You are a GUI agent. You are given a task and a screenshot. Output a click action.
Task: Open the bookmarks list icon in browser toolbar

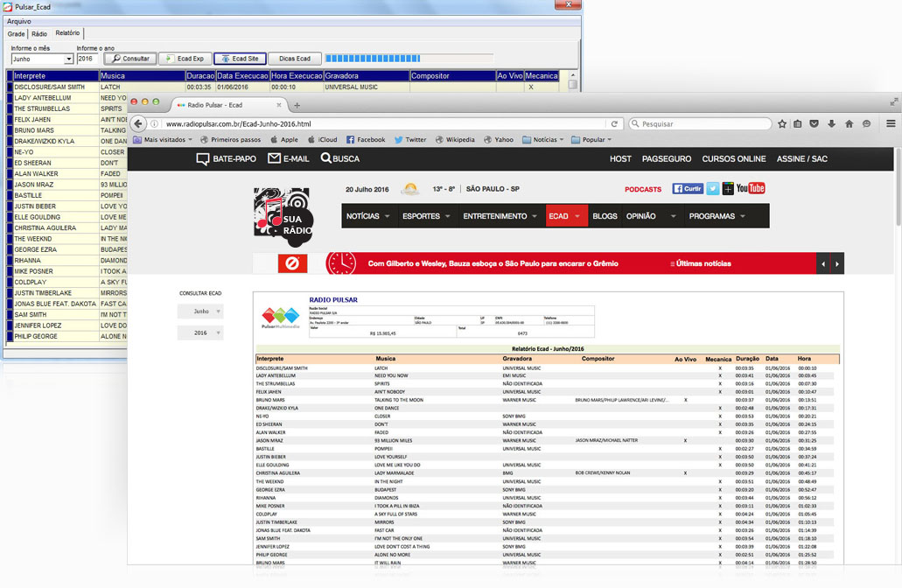[798, 123]
